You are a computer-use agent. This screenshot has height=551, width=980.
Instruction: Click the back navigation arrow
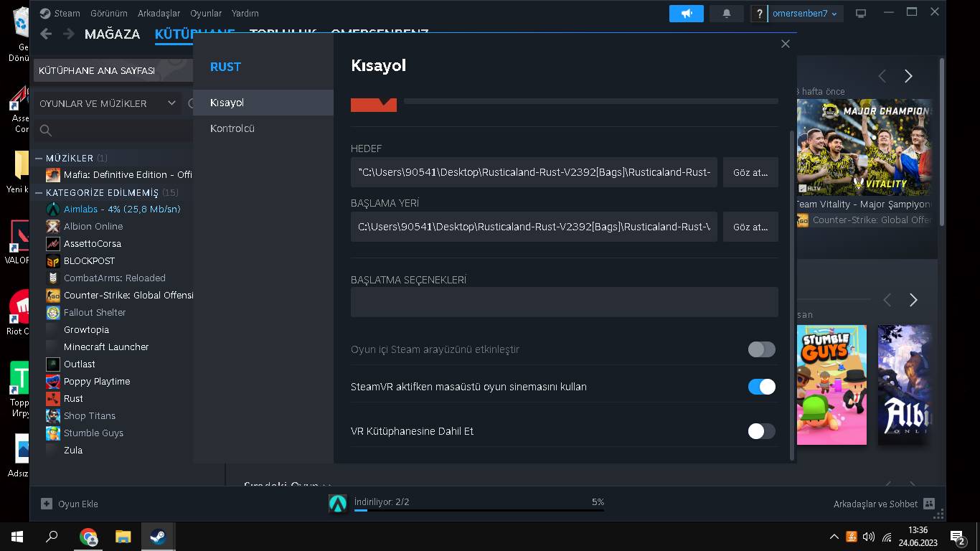coord(46,34)
